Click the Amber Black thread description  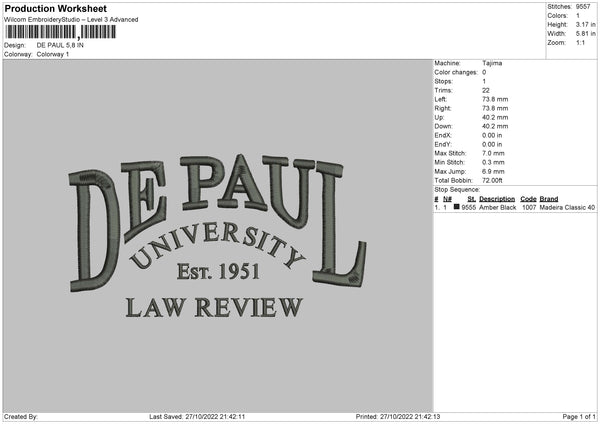coord(497,207)
